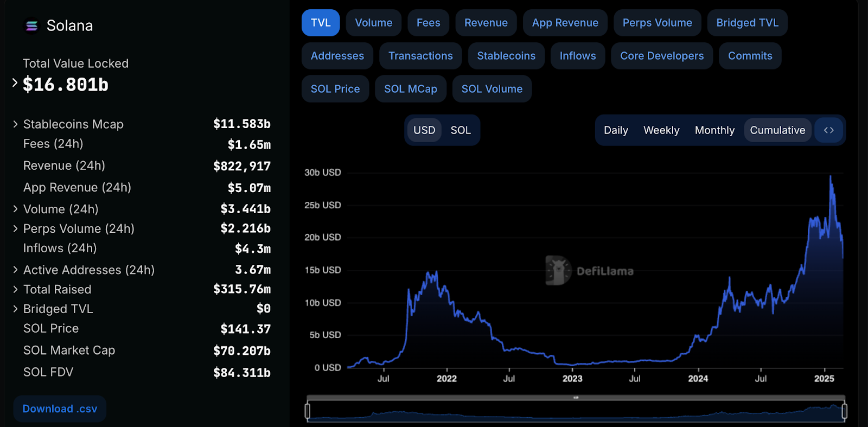Image resolution: width=868 pixels, height=427 pixels.
Task: Switch denomination to SOL
Action: pyautogui.click(x=461, y=130)
